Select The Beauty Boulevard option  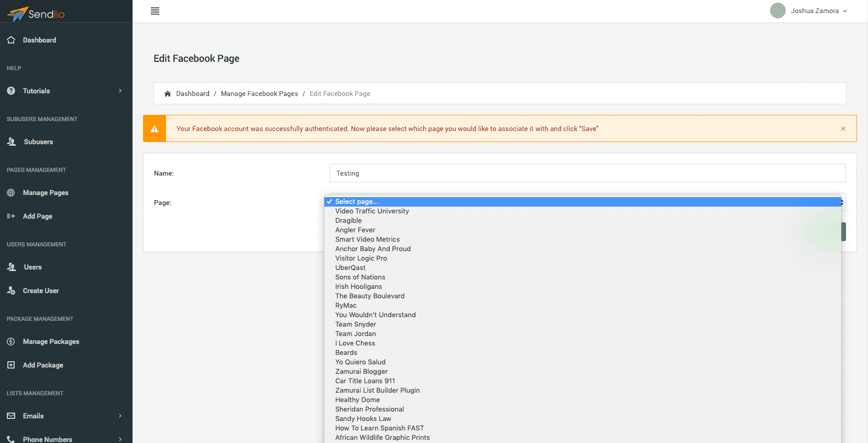(x=583, y=296)
